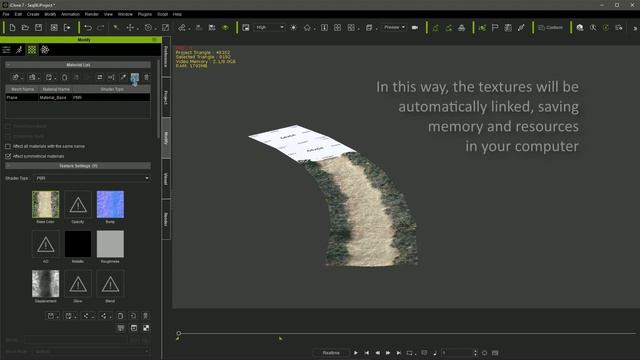640x360 pixels.
Task: Open the Shader Type PBR dropdown
Action: 92,178
